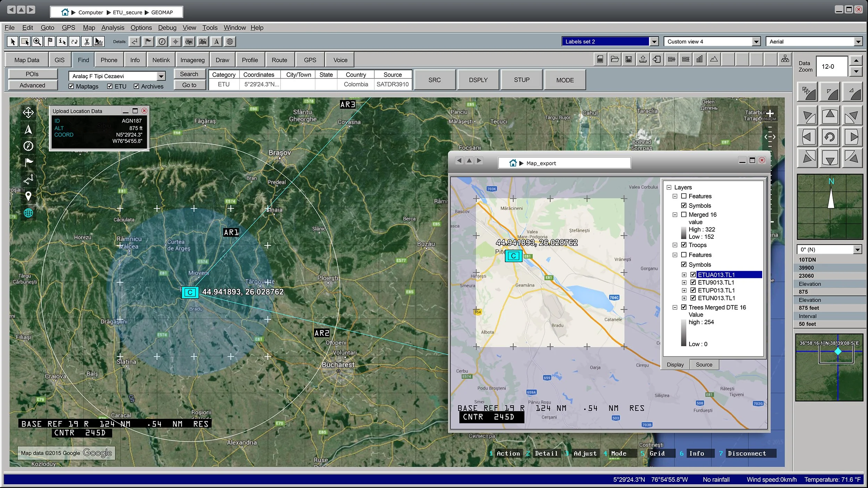Toggle the Archives checkbox

(136, 86)
